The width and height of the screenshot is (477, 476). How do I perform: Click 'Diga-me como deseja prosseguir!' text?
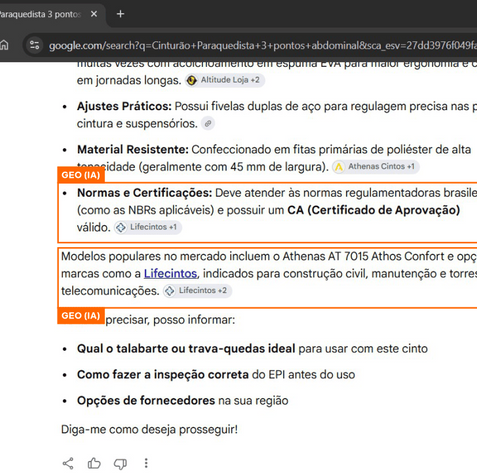tap(149, 429)
